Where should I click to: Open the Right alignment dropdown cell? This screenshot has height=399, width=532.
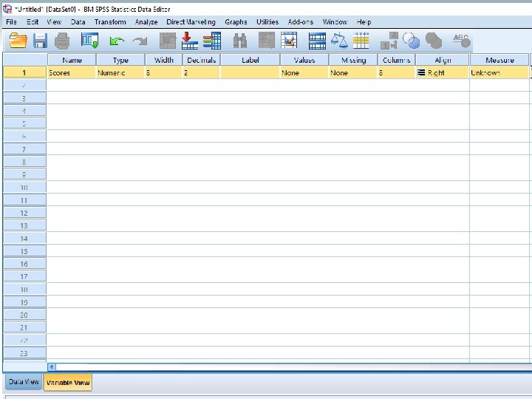pos(443,72)
